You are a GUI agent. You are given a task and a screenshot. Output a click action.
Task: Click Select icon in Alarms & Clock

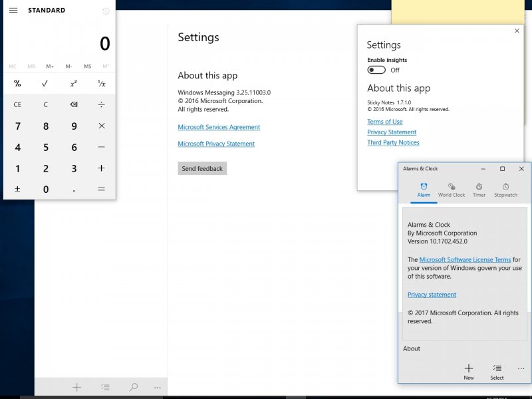coord(497,372)
